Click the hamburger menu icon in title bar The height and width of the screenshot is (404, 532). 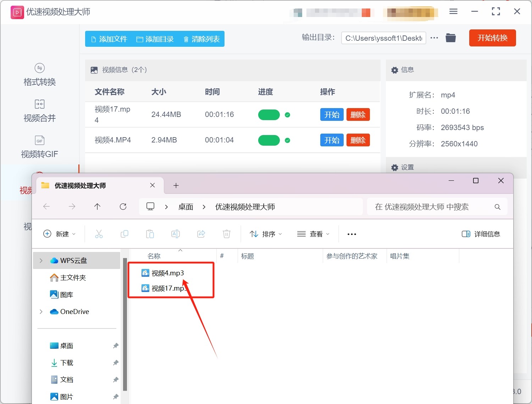click(x=453, y=12)
